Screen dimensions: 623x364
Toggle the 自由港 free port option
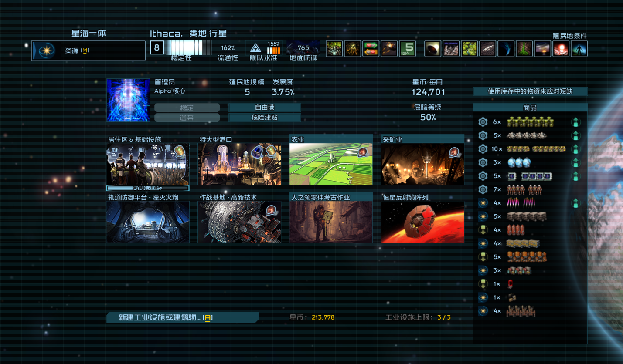pyautogui.click(x=265, y=108)
